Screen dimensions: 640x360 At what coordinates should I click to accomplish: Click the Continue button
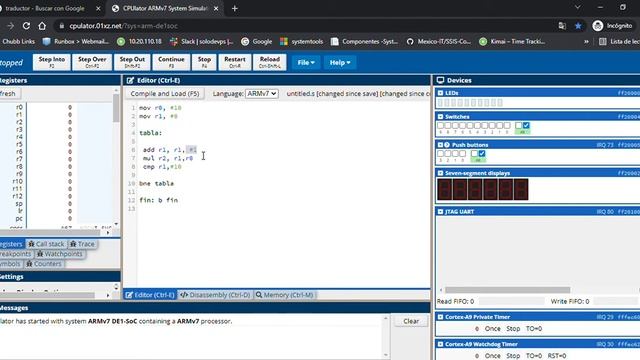click(x=171, y=62)
